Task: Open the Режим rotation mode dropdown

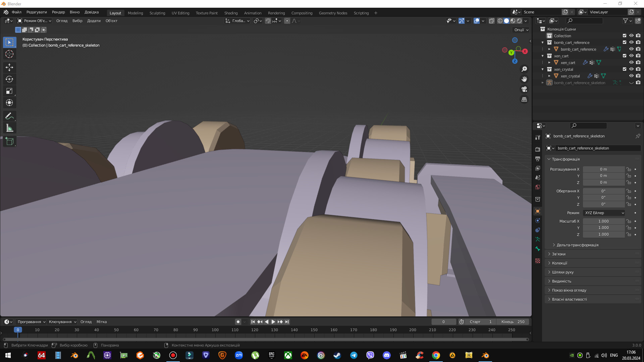Action: [x=603, y=213]
